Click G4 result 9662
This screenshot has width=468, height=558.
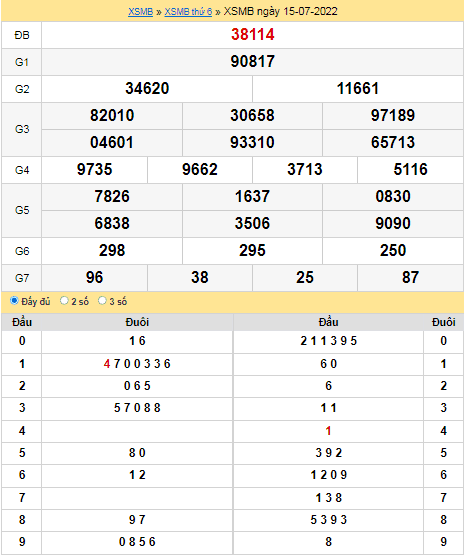click(x=201, y=170)
